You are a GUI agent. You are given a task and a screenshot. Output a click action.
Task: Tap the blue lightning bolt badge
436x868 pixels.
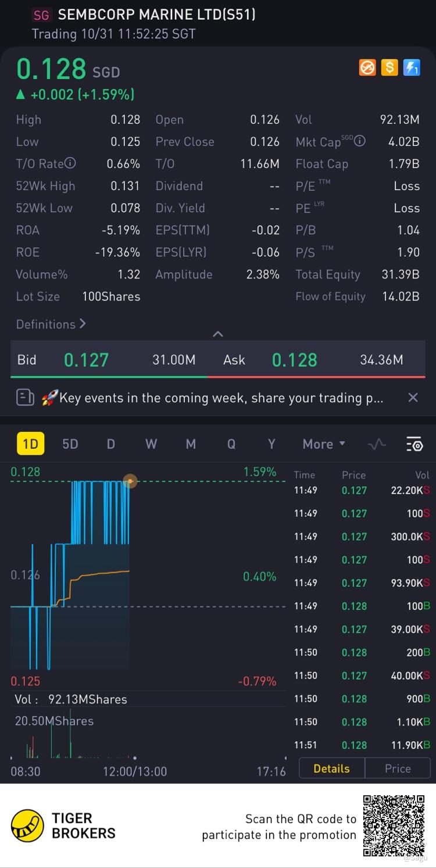click(412, 68)
